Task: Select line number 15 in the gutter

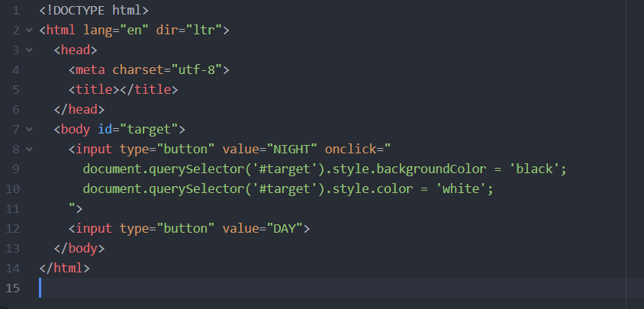Action: (x=12, y=288)
